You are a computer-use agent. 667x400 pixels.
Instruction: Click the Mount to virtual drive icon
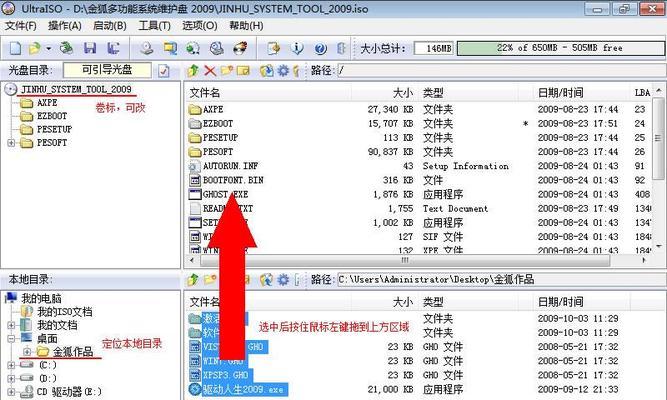(x=217, y=49)
